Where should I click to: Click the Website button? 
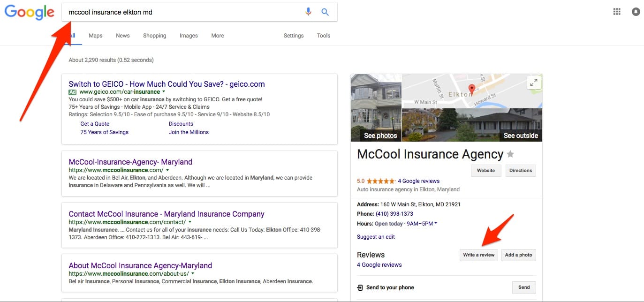pyautogui.click(x=486, y=171)
